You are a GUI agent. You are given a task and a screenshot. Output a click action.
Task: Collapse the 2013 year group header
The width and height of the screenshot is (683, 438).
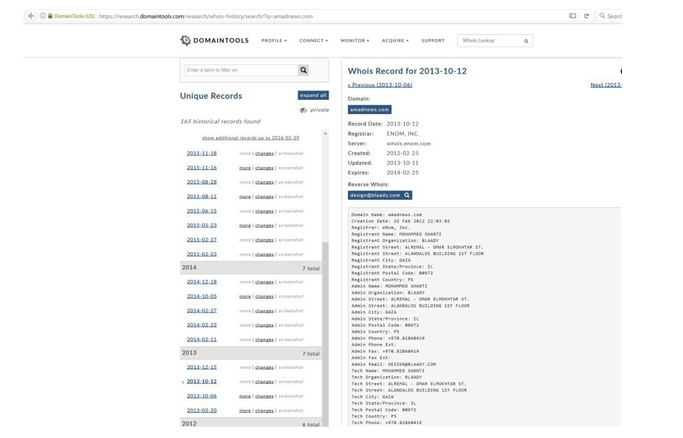(x=251, y=353)
